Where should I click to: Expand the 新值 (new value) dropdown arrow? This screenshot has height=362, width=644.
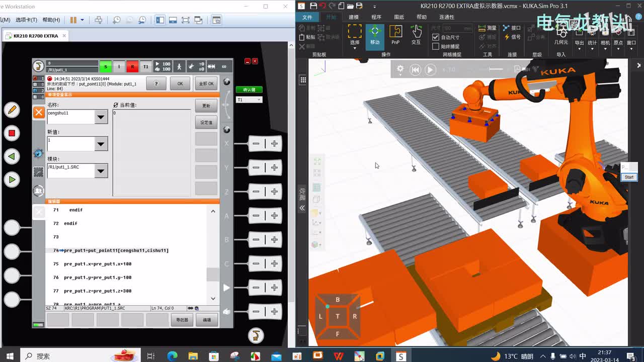click(101, 144)
